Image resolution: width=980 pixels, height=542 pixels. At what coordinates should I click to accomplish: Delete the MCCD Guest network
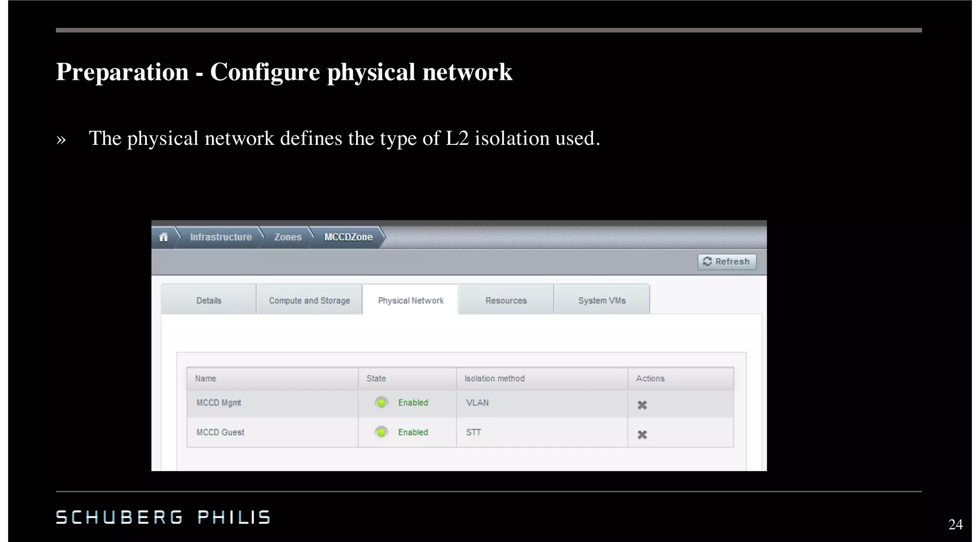click(x=642, y=434)
